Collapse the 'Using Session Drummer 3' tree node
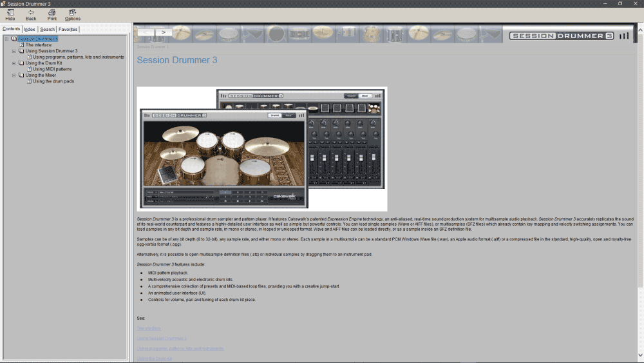 (x=14, y=51)
